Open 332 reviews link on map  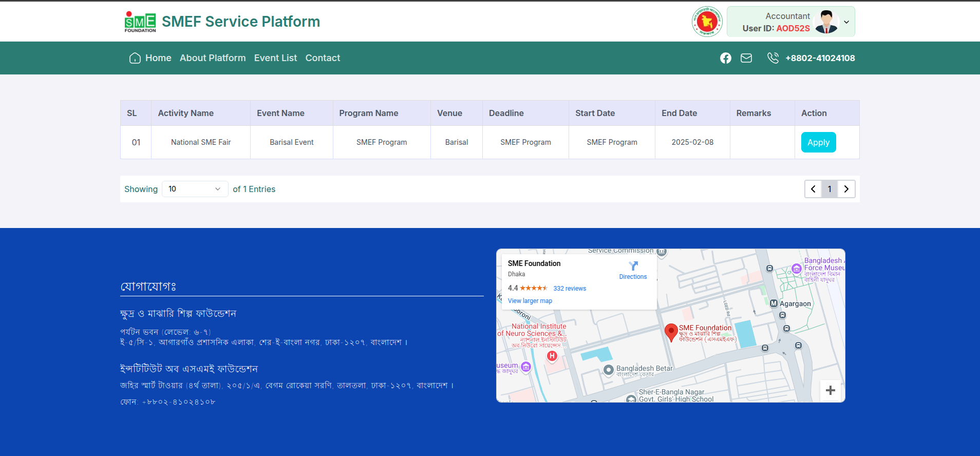point(570,289)
